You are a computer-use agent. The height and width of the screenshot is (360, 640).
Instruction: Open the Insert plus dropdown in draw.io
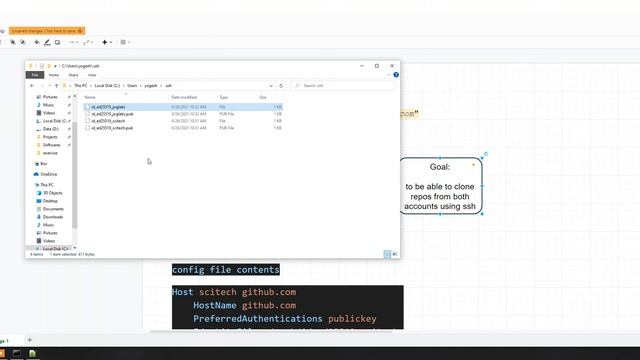click(x=106, y=42)
